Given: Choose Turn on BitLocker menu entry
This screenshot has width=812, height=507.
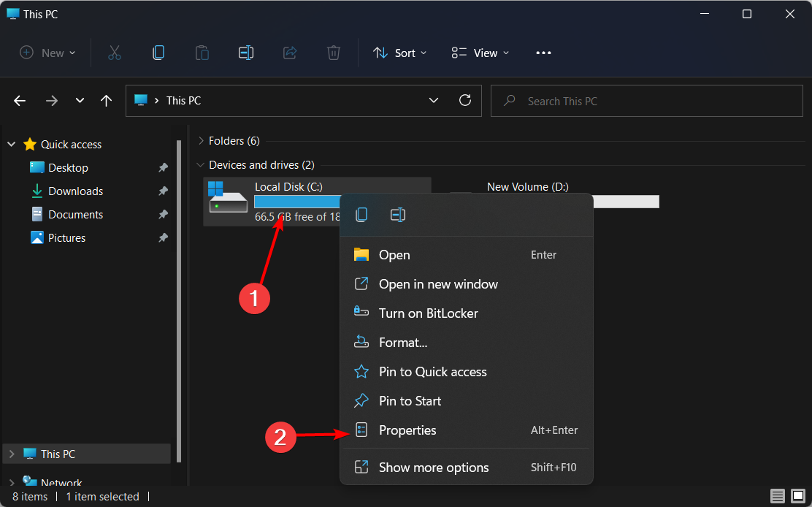Looking at the screenshot, I should pos(428,313).
